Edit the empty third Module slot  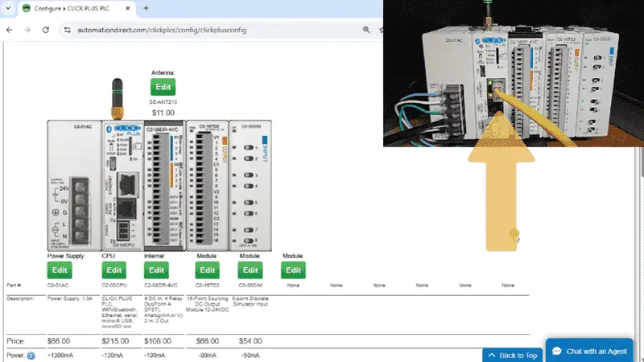293,270
